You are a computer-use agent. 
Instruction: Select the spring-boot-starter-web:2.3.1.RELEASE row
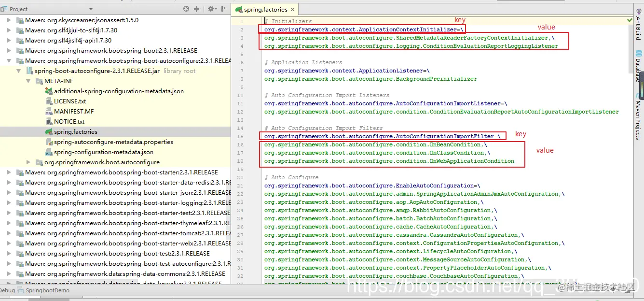(115, 244)
